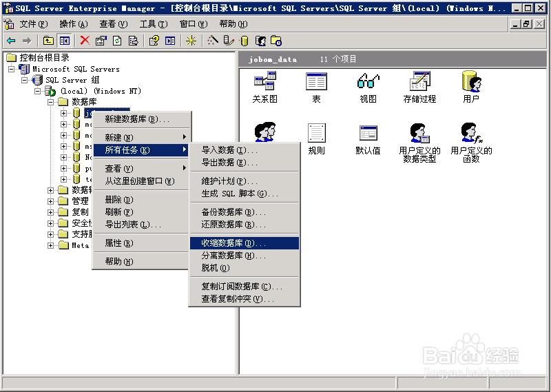
Task: Select 导入数据(I)... in submenu
Action: pyautogui.click(x=245, y=150)
